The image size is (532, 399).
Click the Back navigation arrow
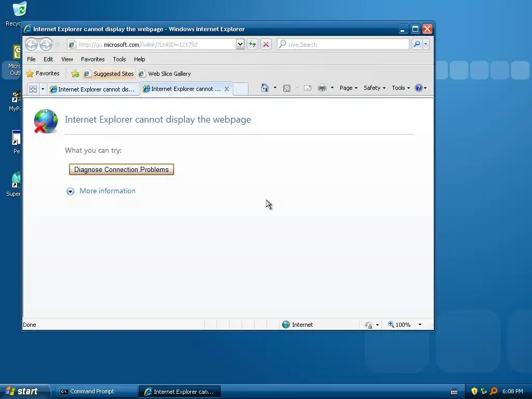tap(31, 44)
